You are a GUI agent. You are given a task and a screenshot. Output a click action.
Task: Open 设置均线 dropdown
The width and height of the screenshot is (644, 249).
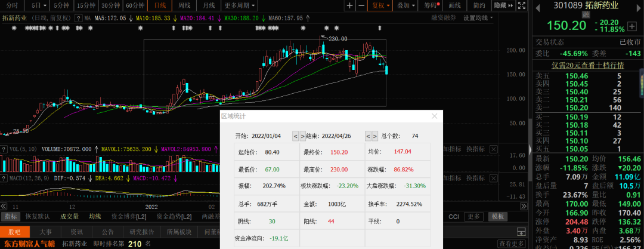point(478,18)
